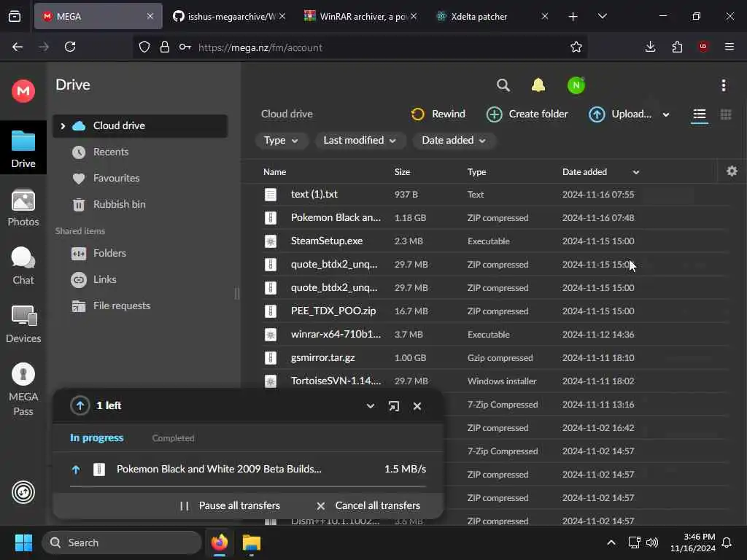747x560 pixels.
Task: Open the MEGA logo home icon
Action: [x=23, y=90]
